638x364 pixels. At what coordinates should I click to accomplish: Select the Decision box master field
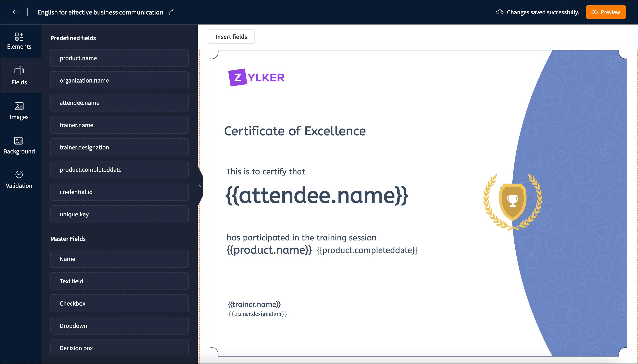(x=120, y=347)
